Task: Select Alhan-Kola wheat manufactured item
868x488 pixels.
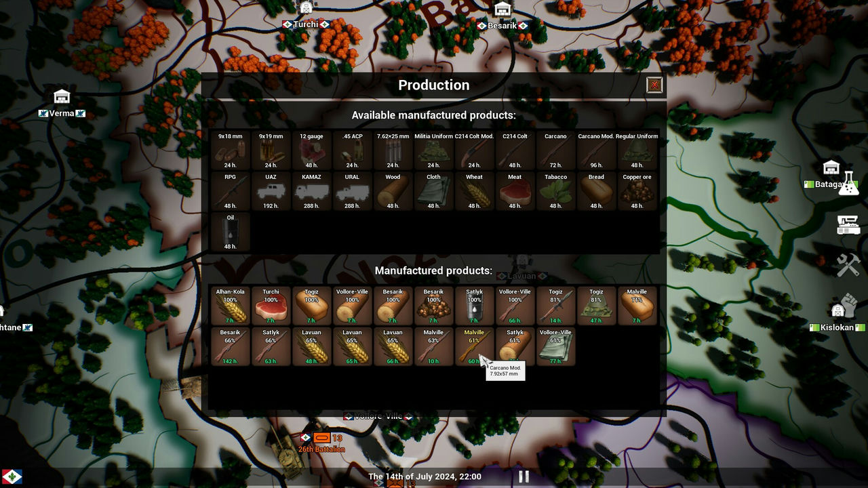Action: tap(230, 306)
